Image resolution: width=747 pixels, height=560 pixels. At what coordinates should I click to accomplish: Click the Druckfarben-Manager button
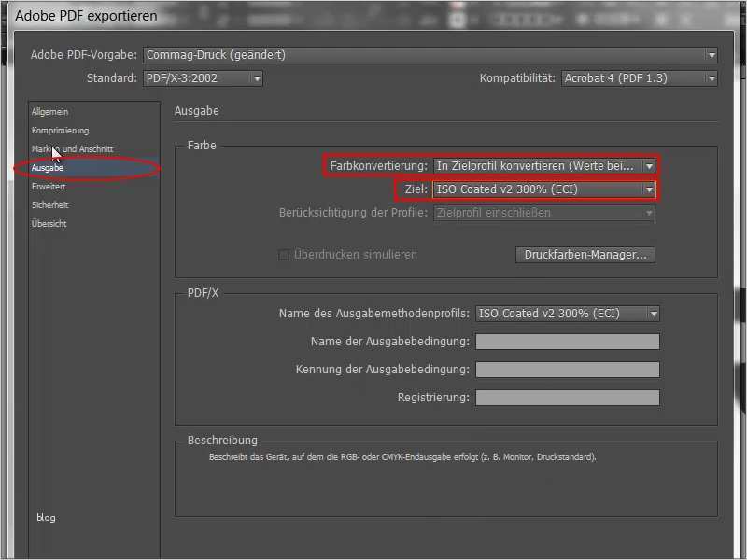585,255
